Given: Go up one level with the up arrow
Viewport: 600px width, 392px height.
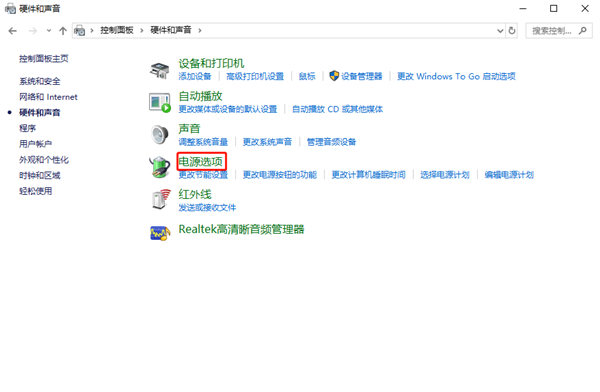Looking at the screenshot, I should click(x=63, y=31).
